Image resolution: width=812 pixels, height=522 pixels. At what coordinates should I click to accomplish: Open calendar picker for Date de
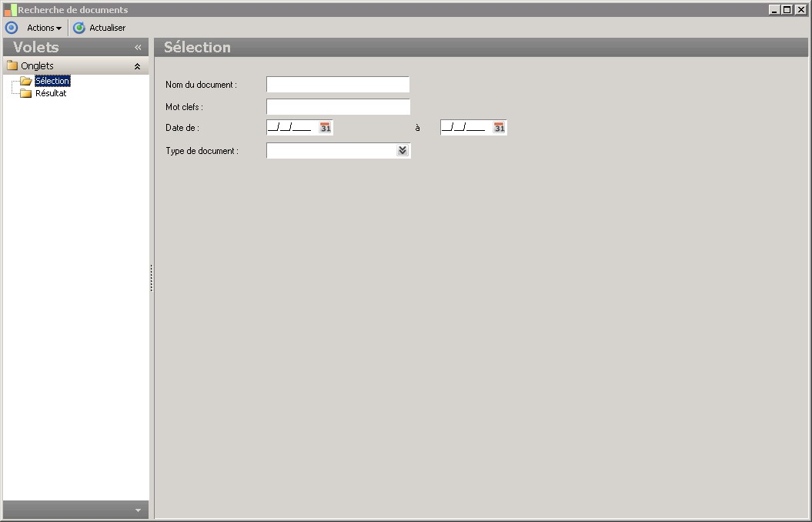[326, 127]
